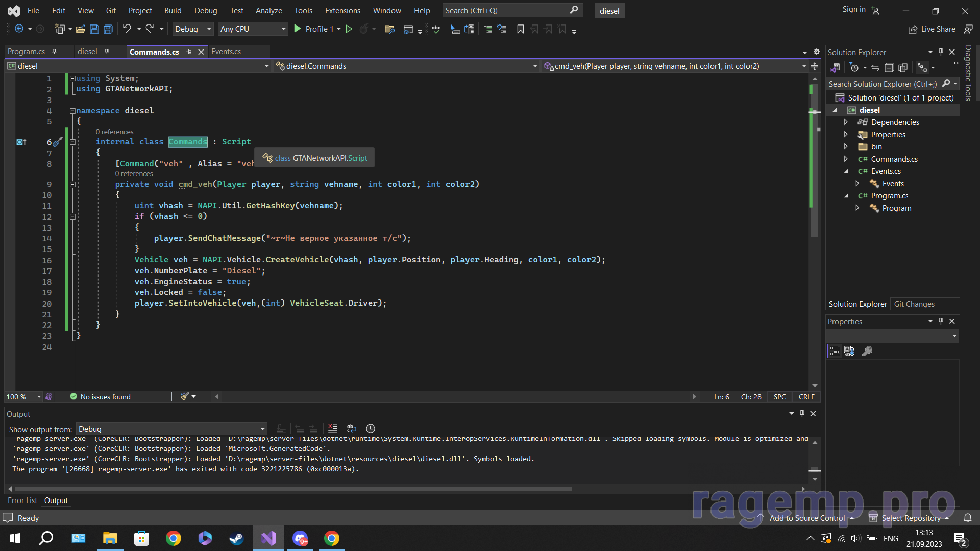Click Add to Source Control
The image size is (980, 551).
[x=807, y=518]
